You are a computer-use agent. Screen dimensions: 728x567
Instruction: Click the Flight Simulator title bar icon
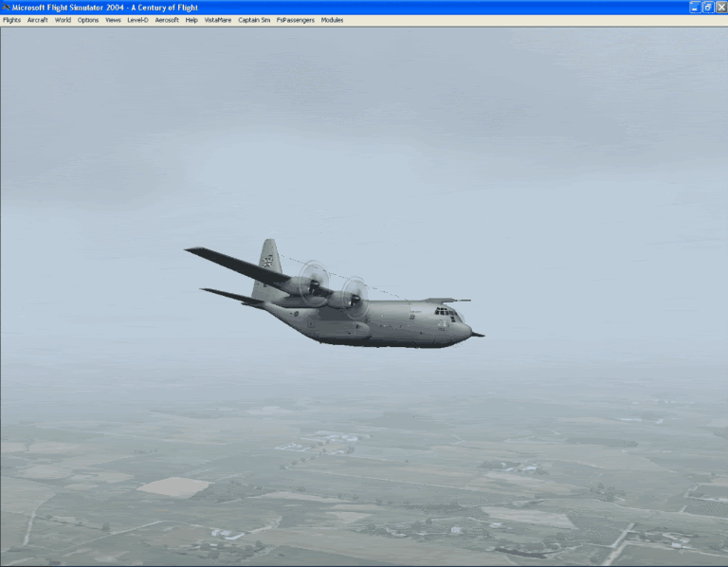point(6,7)
